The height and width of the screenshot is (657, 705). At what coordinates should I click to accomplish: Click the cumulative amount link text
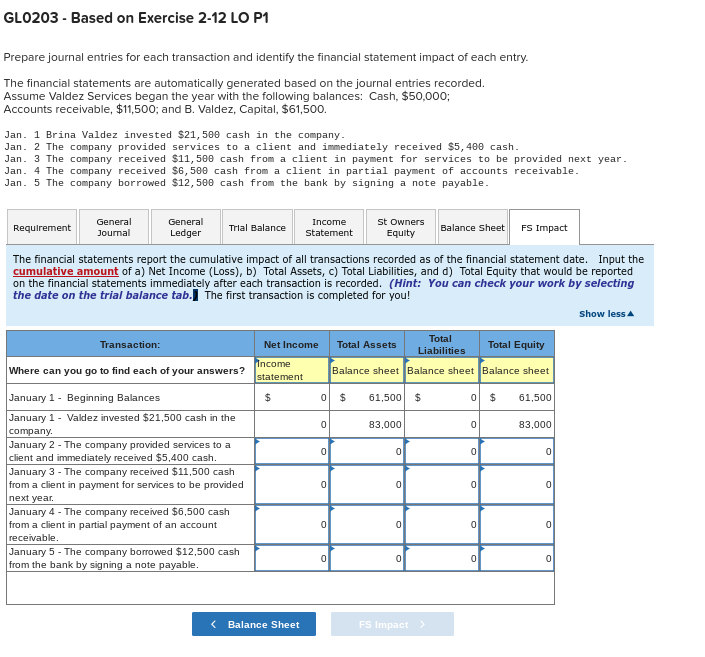tap(66, 271)
